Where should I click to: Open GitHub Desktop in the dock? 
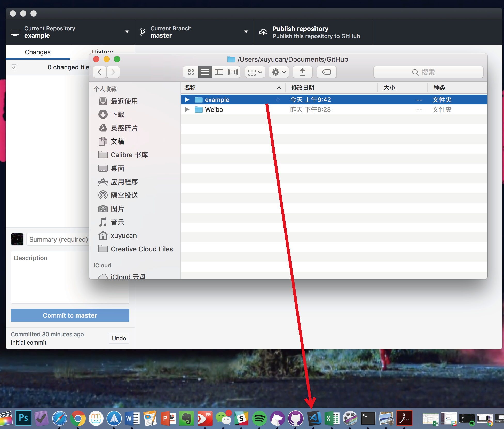(296, 418)
